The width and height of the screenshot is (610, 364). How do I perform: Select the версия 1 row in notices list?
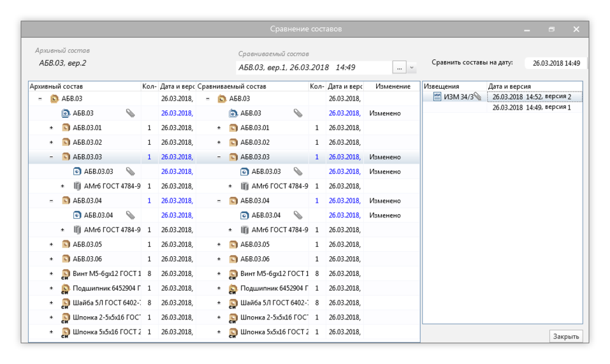tap(532, 108)
